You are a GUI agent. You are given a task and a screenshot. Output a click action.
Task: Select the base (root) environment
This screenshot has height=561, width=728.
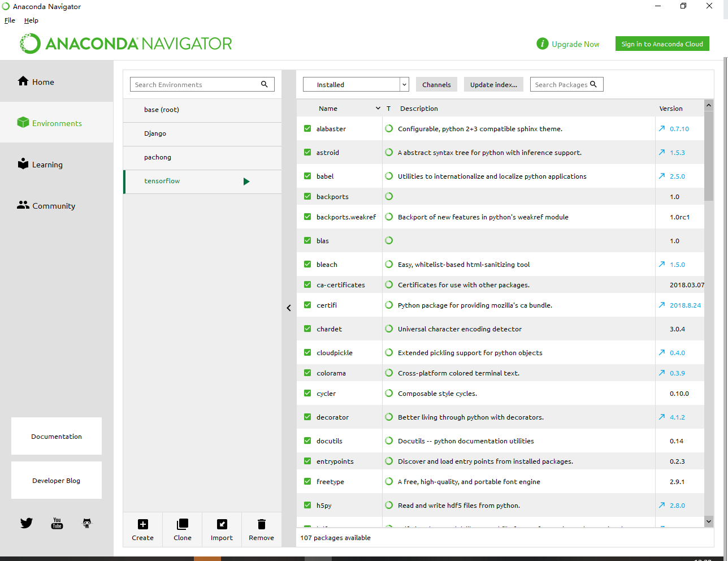[202, 110]
